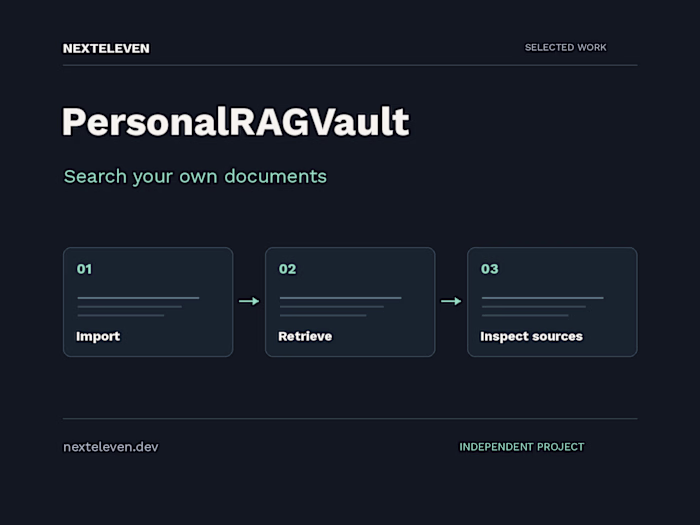Click the Inspect sources label
The image size is (700, 525).
click(531, 336)
